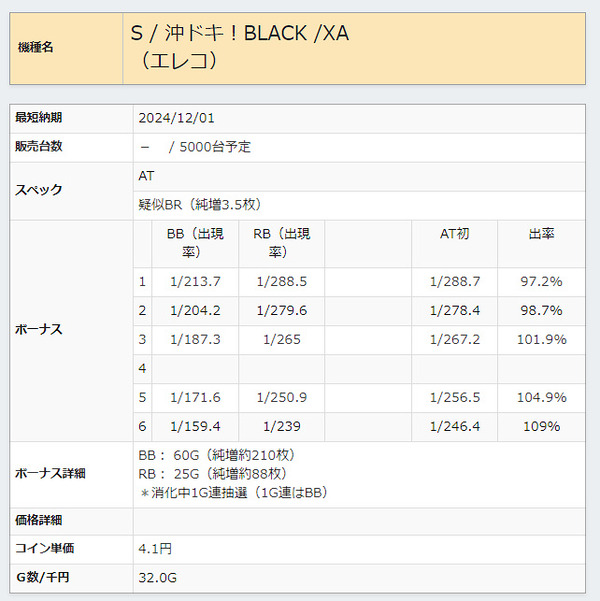This screenshot has height=601, width=600.
Task: Select 疑似BR（純増3.5枚） spec text
Action: point(199,205)
